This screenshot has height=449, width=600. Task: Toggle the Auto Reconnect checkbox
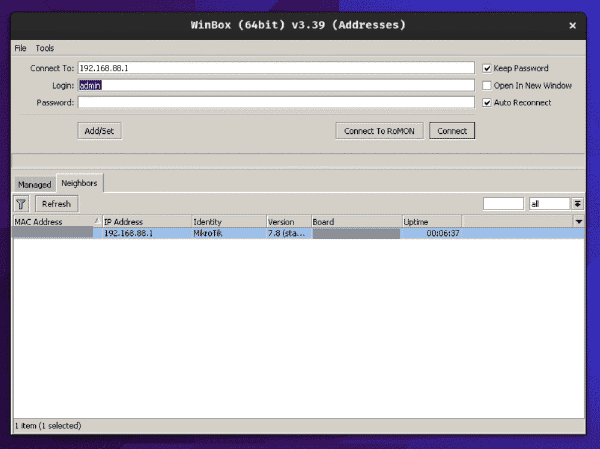point(487,103)
